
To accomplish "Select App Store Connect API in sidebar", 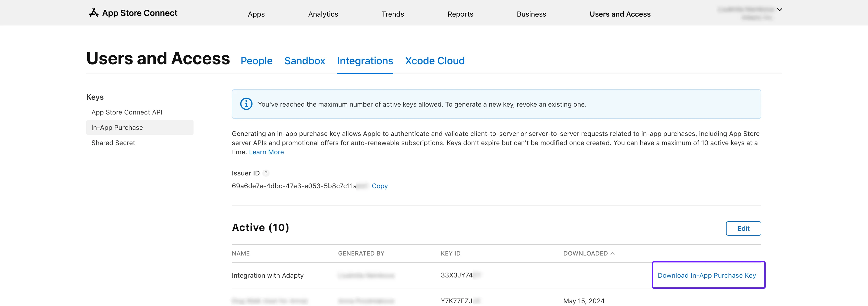I will [x=127, y=112].
